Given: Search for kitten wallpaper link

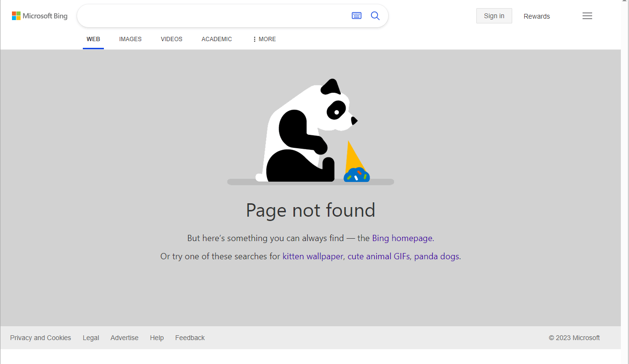Looking at the screenshot, I should point(313,256).
